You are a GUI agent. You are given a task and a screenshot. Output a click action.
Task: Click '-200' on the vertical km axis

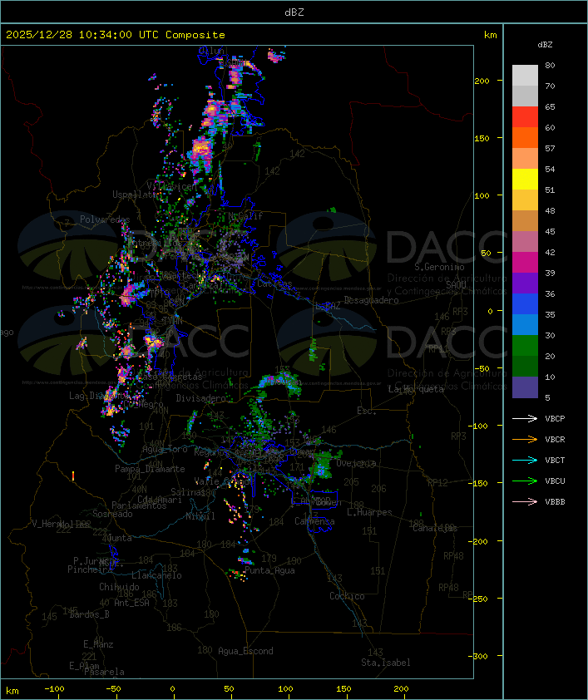[x=480, y=541]
